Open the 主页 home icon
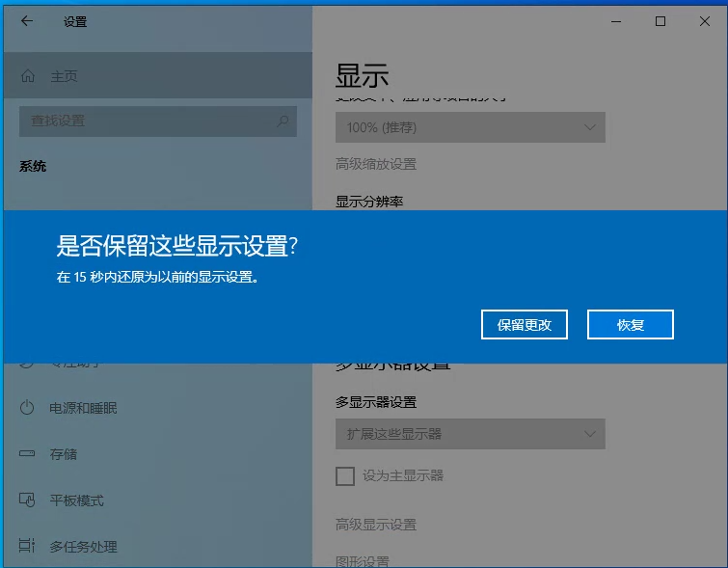The width and height of the screenshot is (728, 568). [28, 75]
